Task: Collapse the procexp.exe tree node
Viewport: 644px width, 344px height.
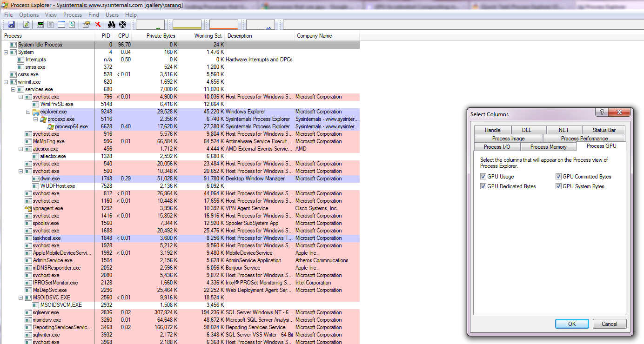Action: point(35,119)
